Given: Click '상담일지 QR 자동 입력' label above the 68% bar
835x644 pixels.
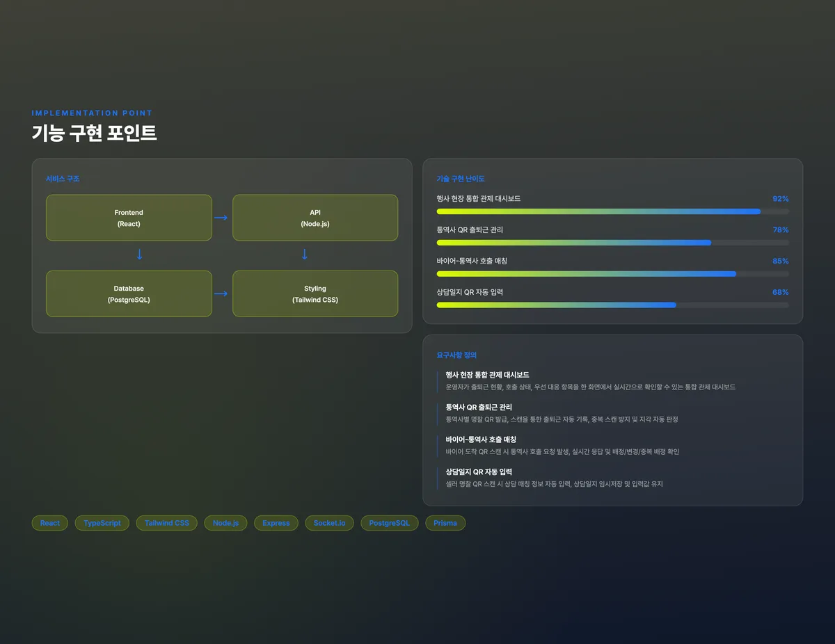Looking at the screenshot, I should coord(470,293).
